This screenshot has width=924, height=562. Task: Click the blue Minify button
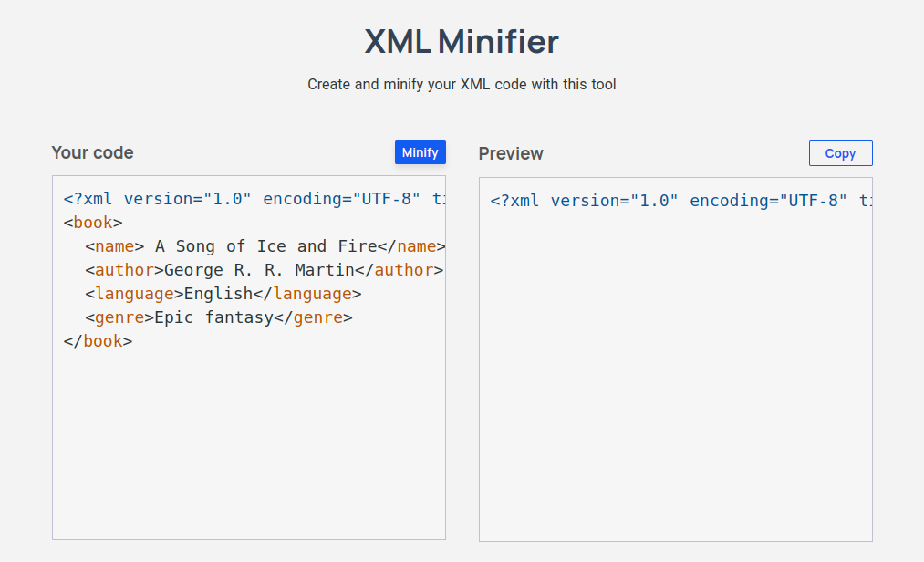[x=420, y=152]
